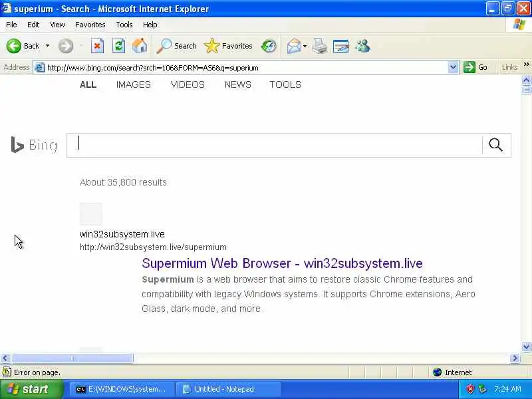Click the network connection tray icon

(x=483, y=389)
